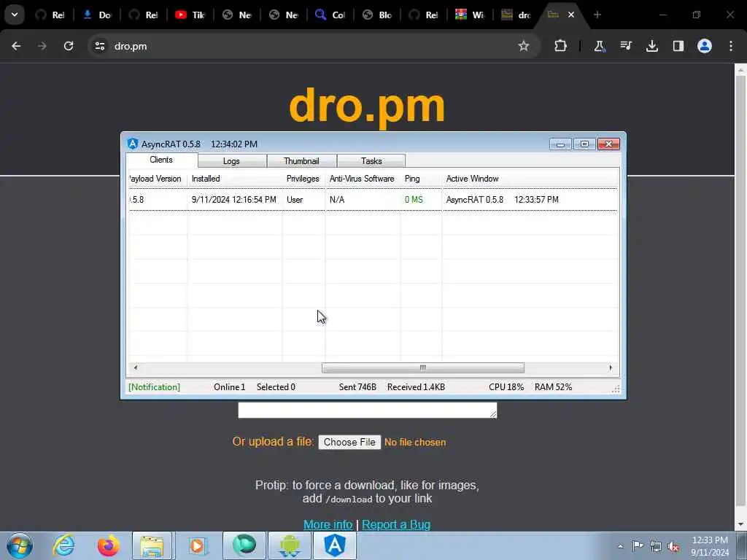Select the 'Do' download browser tab
The width and height of the screenshot is (747, 560).
pos(97,15)
